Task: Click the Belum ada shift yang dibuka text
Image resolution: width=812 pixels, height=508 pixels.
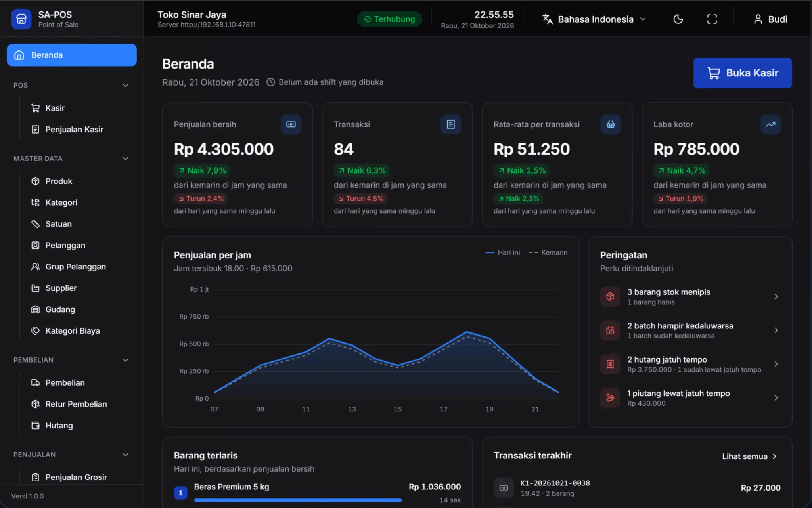Action: point(331,82)
